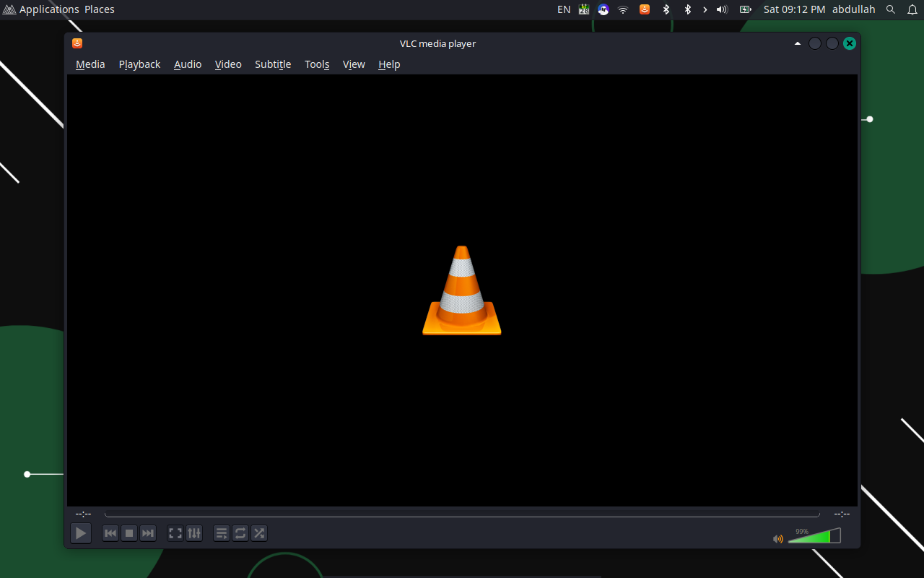The height and width of the screenshot is (578, 924).
Task: Toggle the playlist view
Action: coord(222,533)
